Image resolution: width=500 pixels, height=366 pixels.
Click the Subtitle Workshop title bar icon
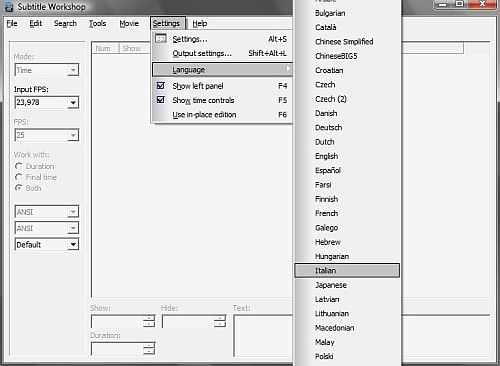tap(9, 7)
